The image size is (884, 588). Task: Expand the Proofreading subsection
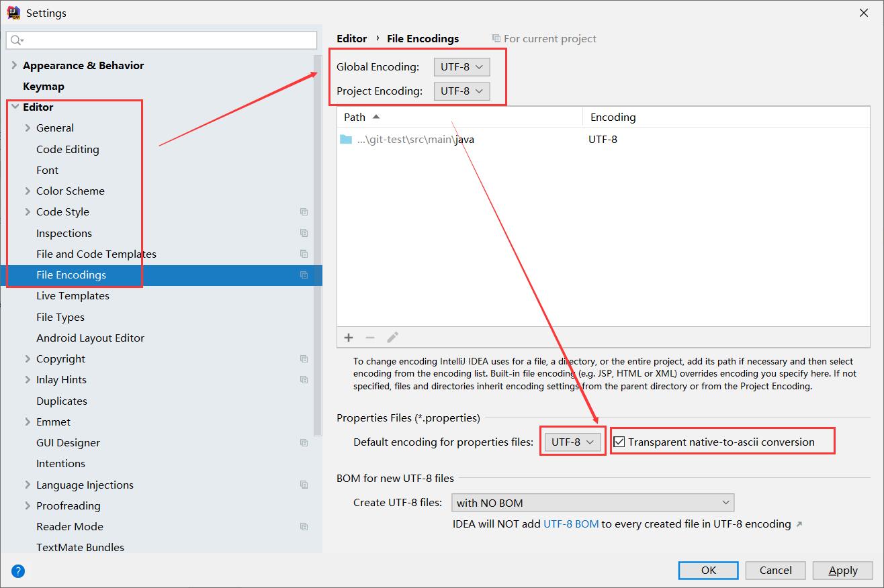click(x=28, y=506)
